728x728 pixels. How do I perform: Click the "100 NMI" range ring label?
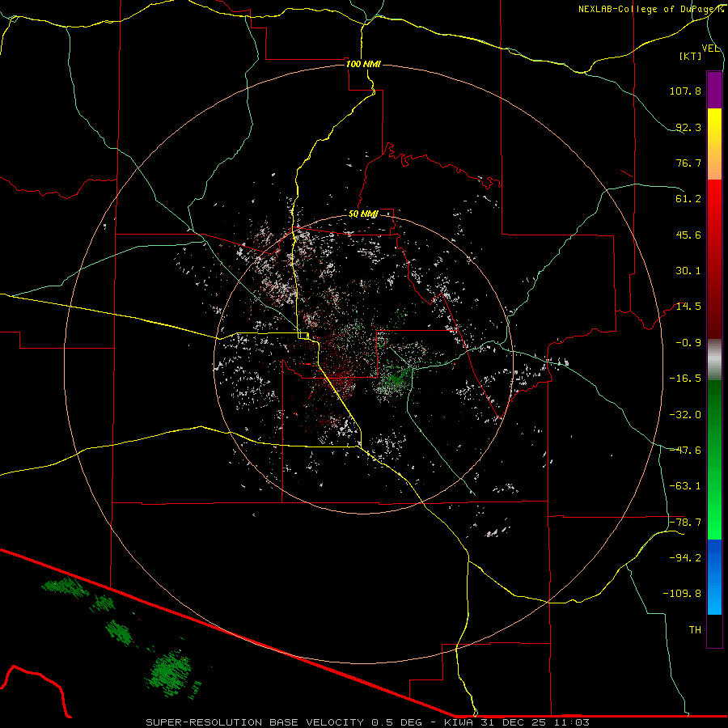pyautogui.click(x=363, y=64)
